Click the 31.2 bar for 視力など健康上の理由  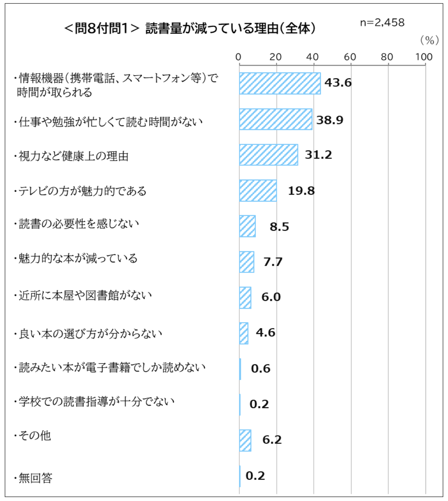click(x=268, y=155)
